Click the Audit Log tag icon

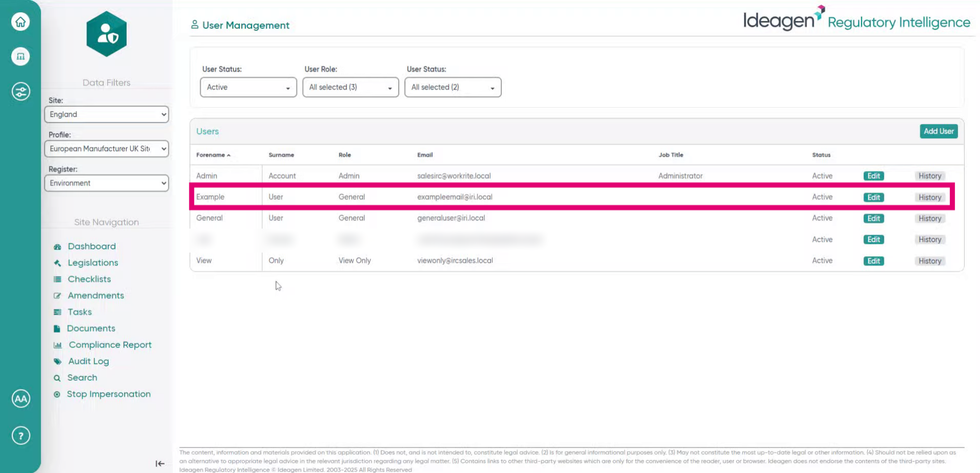point(57,361)
